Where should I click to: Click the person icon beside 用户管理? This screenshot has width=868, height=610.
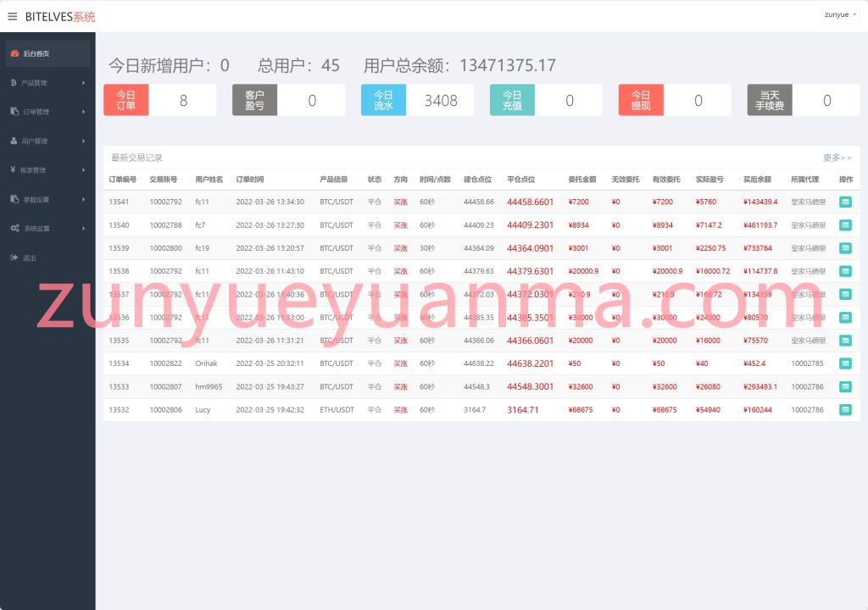(14, 141)
